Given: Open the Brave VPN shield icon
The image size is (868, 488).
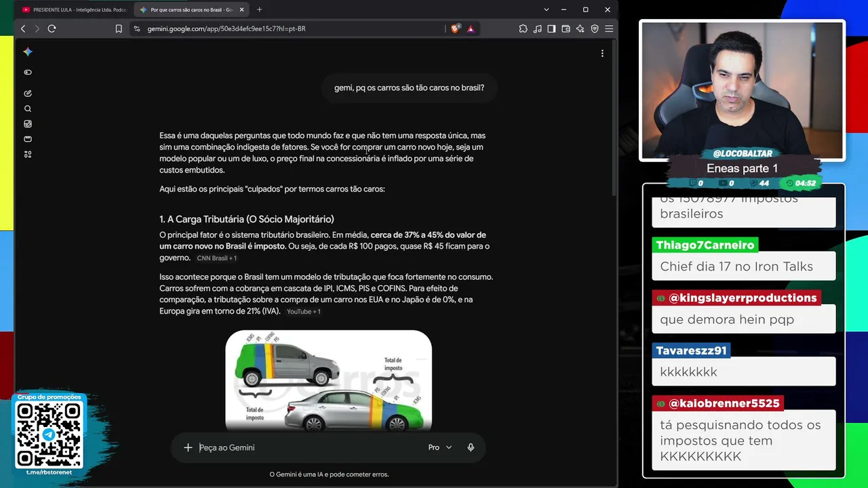Looking at the screenshot, I should [x=595, y=28].
